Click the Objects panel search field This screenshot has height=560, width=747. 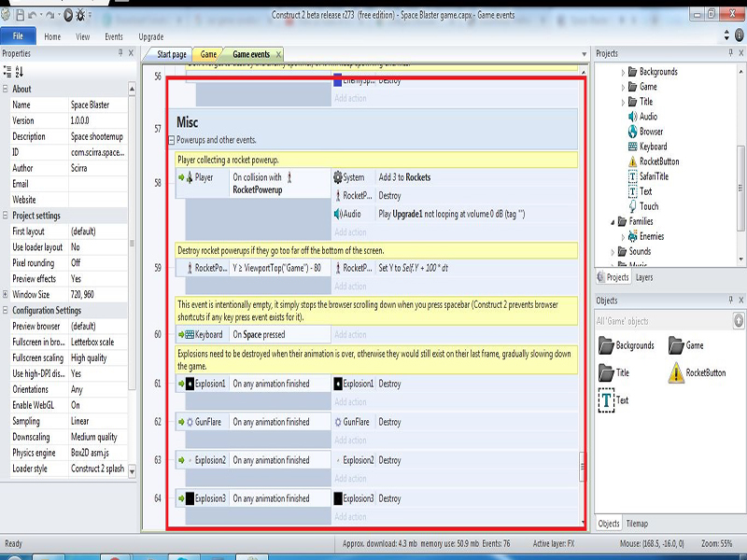pyautogui.click(x=664, y=320)
